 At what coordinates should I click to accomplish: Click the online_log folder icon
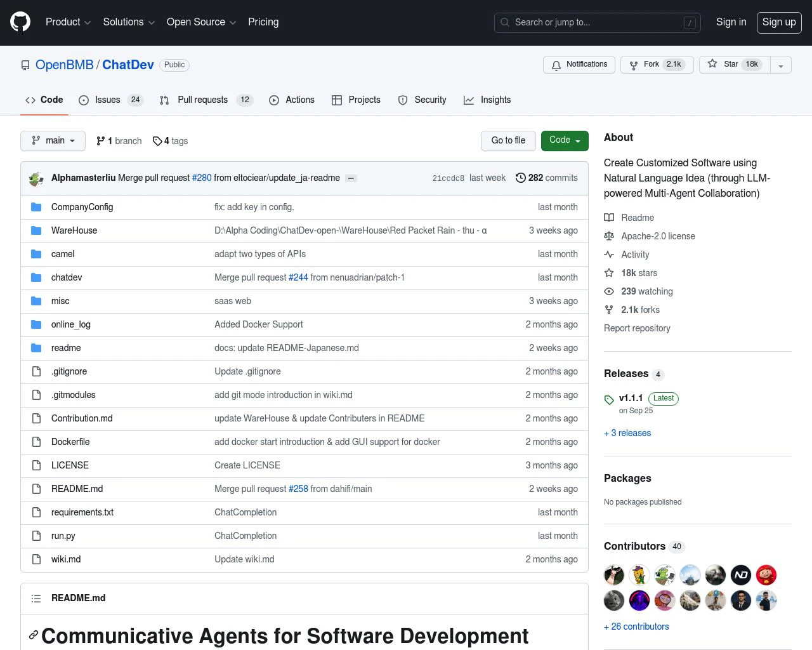click(36, 324)
